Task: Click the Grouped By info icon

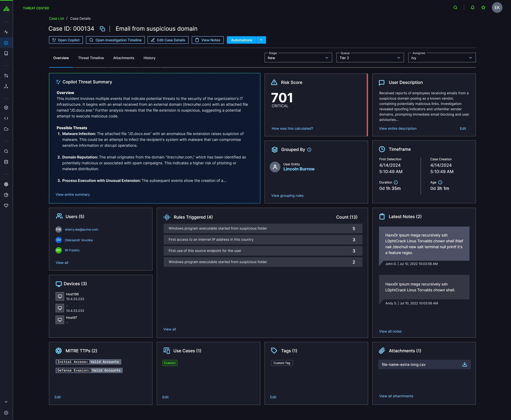Action: pos(309,150)
